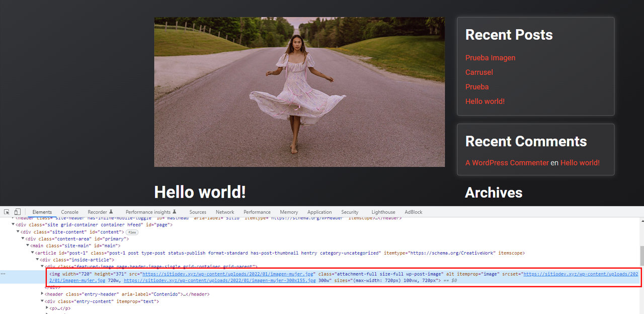Switch to the Console tab

[70, 212]
